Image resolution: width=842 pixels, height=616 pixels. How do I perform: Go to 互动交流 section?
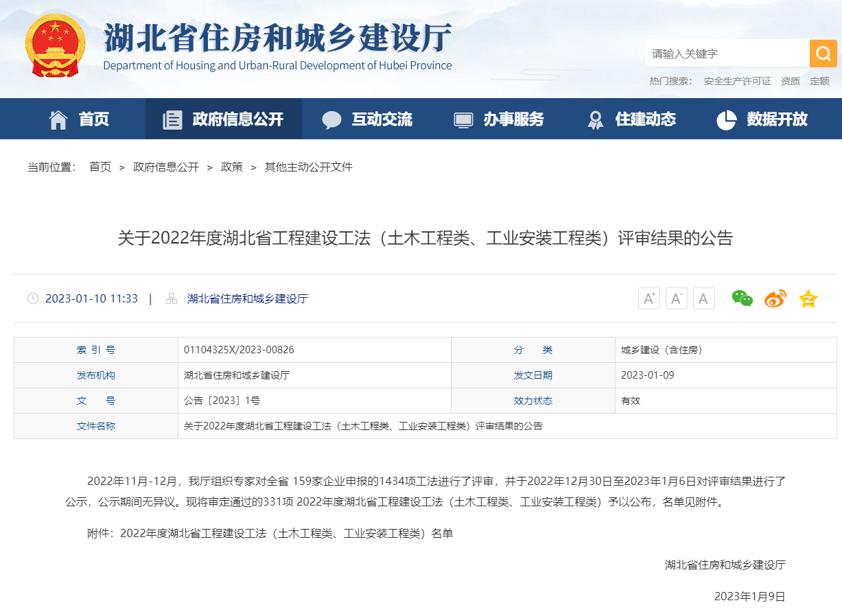[367, 119]
